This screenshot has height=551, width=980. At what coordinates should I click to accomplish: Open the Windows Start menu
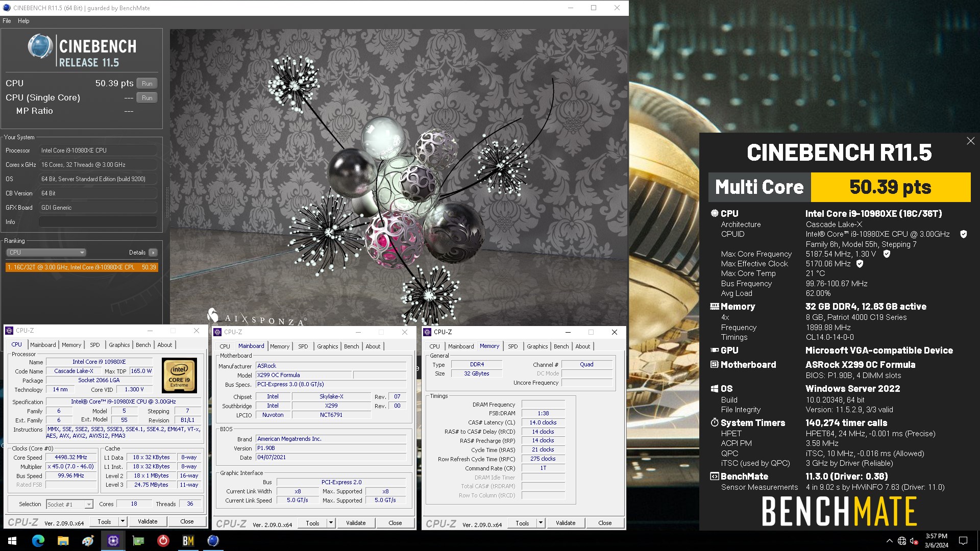[12, 541]
